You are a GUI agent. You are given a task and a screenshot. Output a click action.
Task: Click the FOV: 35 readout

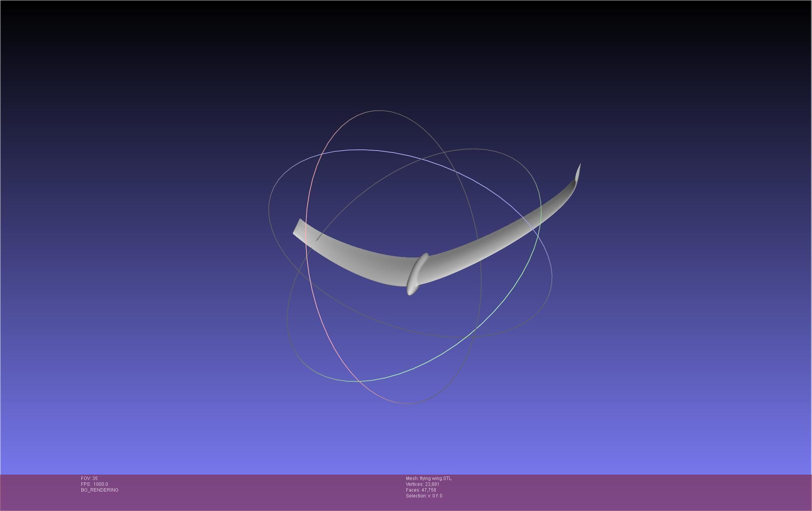point(89,478)
